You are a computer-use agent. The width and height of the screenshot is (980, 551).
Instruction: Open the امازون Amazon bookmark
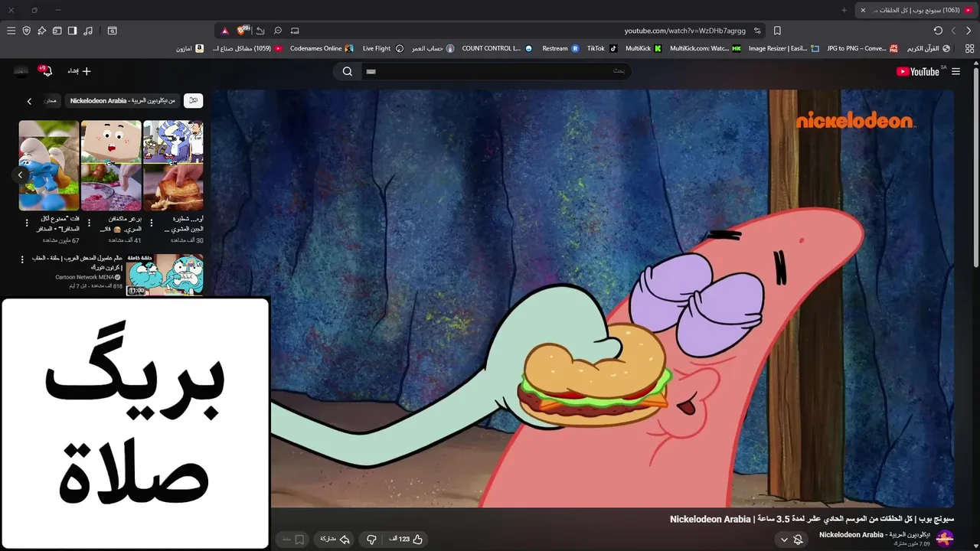click(190, 48)
